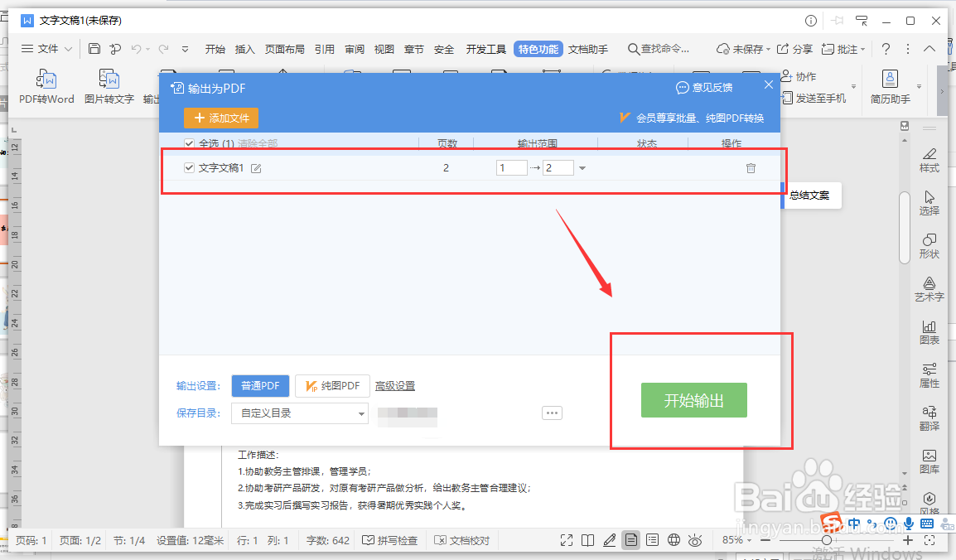Viewport: 956px width, 560px height.
Task: Click the 添加文件 orange button
Action: click(x=220, y=118)
